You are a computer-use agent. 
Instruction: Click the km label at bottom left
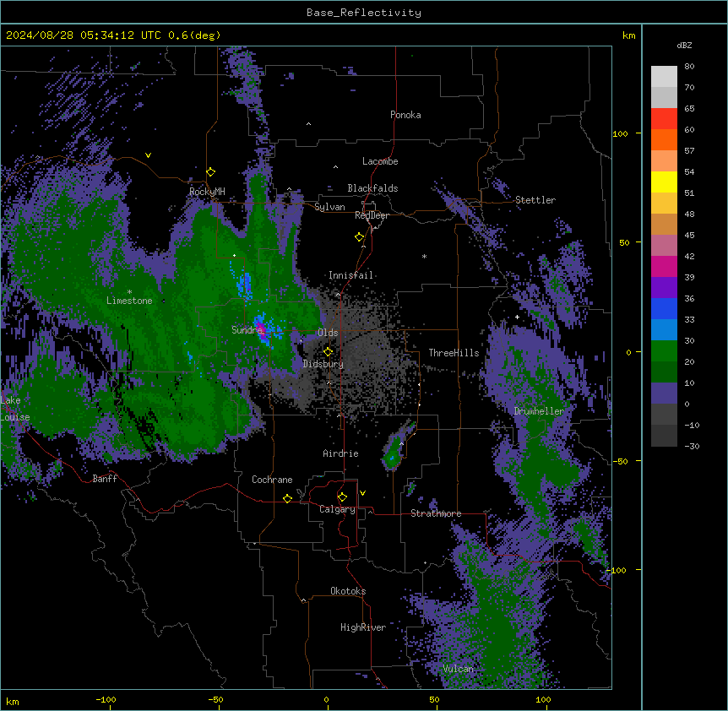click(13, 702)
